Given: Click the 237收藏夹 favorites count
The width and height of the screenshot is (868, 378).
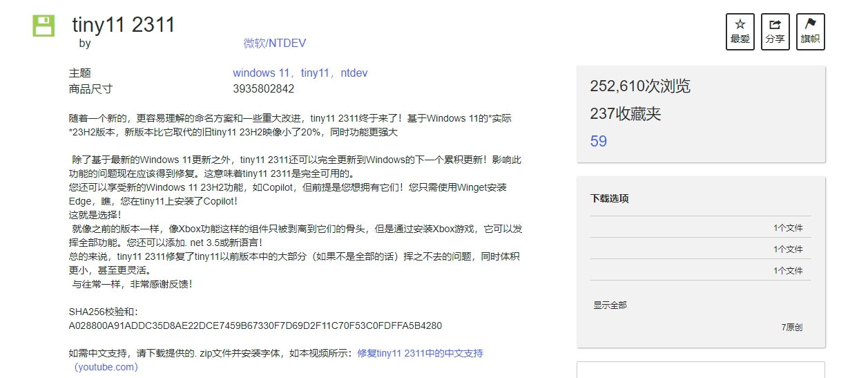Looking at the screenshot, I should 625,113.
